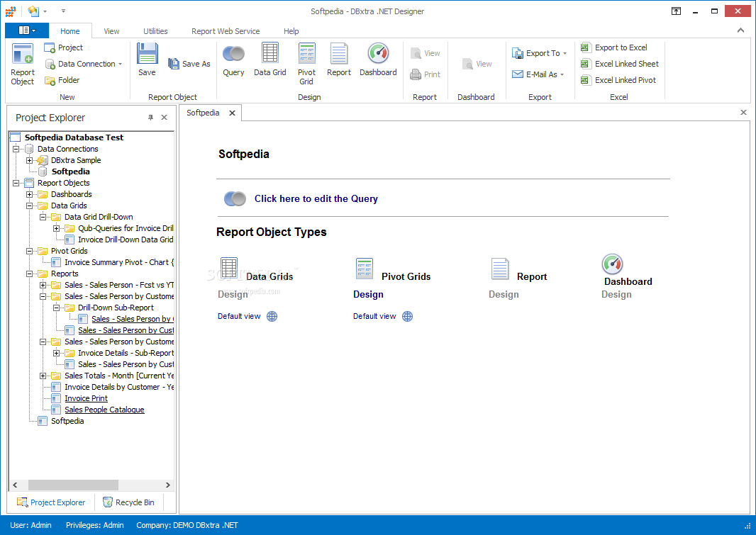Viewport: 756px width, 535px height.
Task: Create a new Project from ribbon
Action: (64, 47)
